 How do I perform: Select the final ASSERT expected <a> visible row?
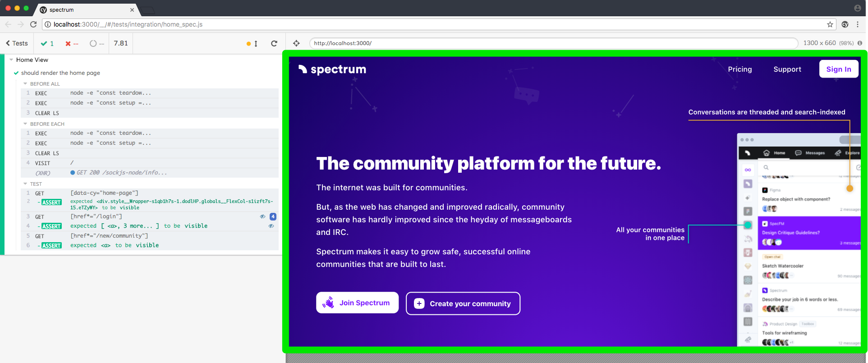click(149, 245)
